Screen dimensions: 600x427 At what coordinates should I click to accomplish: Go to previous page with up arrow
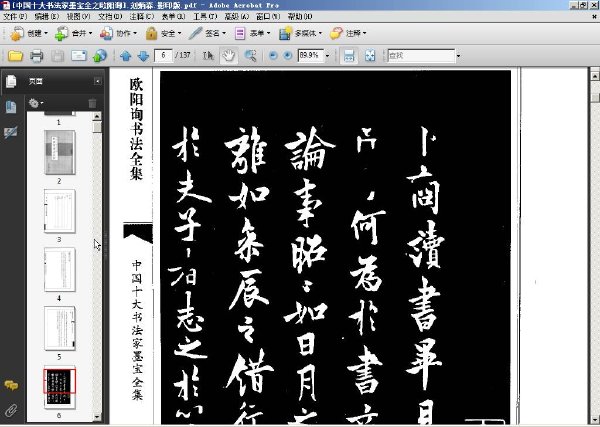tap(126, 56)
